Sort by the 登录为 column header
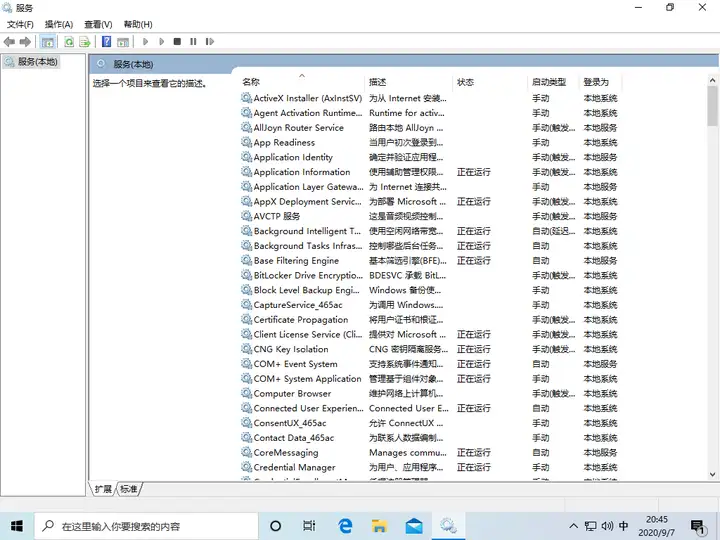The width and height of the screenshot is (720, 540). 601,82
